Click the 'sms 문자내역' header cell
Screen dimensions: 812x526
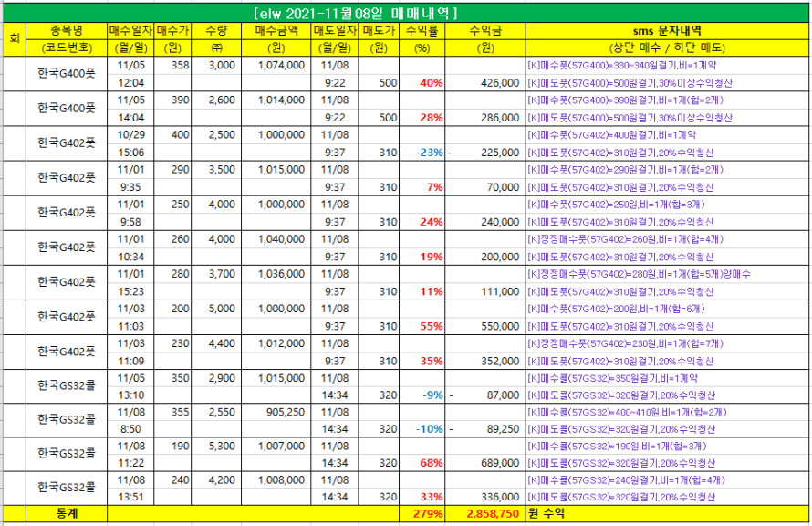667,30
